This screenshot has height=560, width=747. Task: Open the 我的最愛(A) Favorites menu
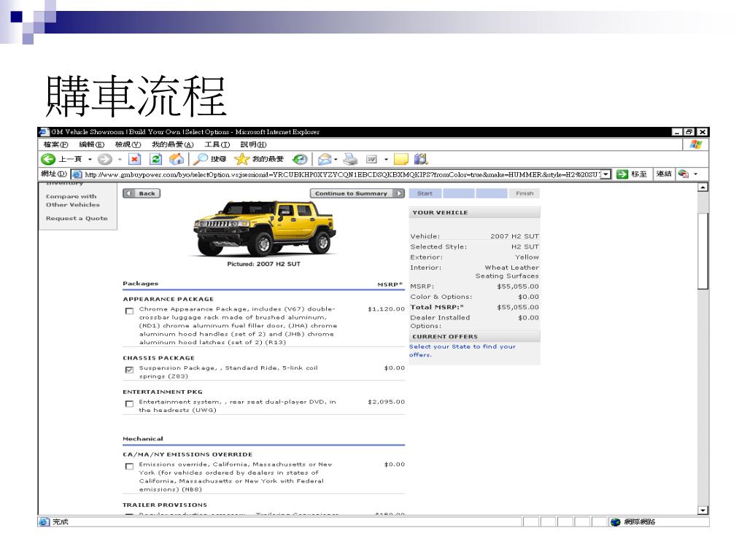tap(172, 145)
